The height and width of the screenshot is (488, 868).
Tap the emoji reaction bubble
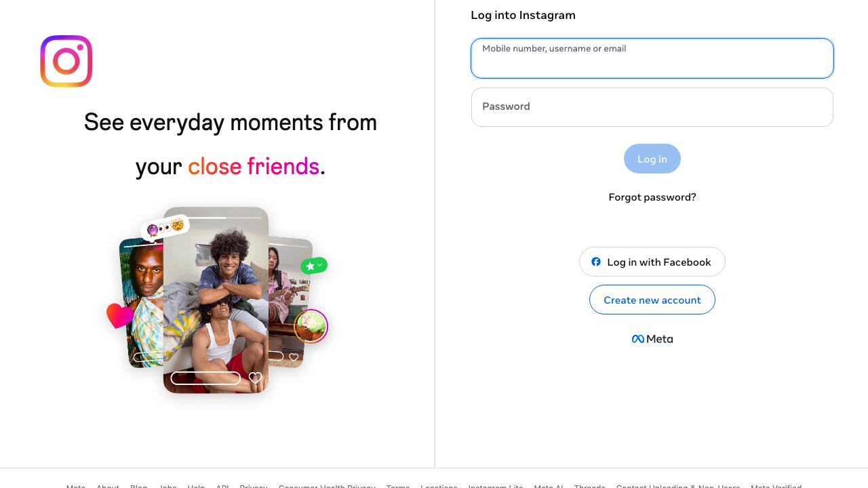165,228
